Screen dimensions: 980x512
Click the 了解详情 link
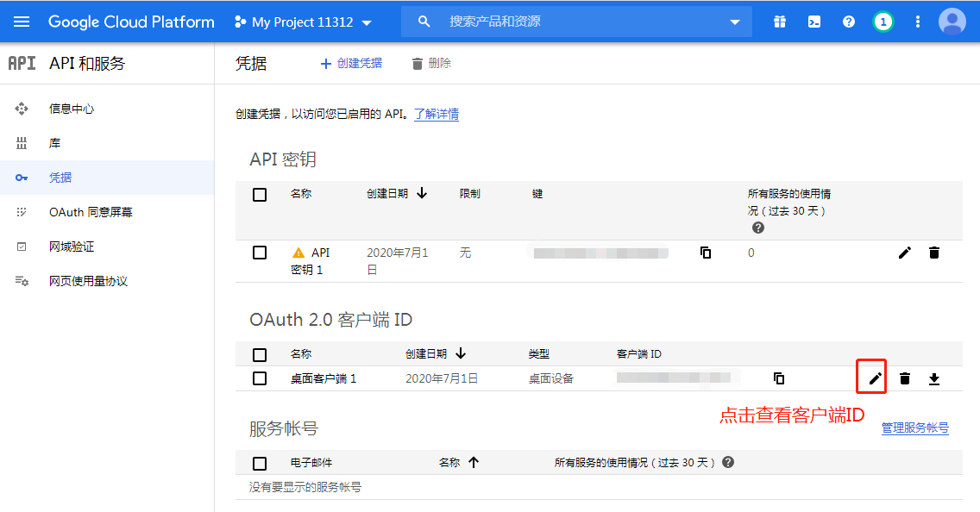437,114
